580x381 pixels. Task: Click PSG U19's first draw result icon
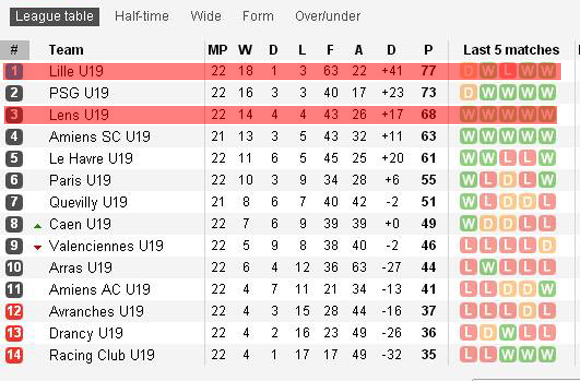tap(468, 93)
